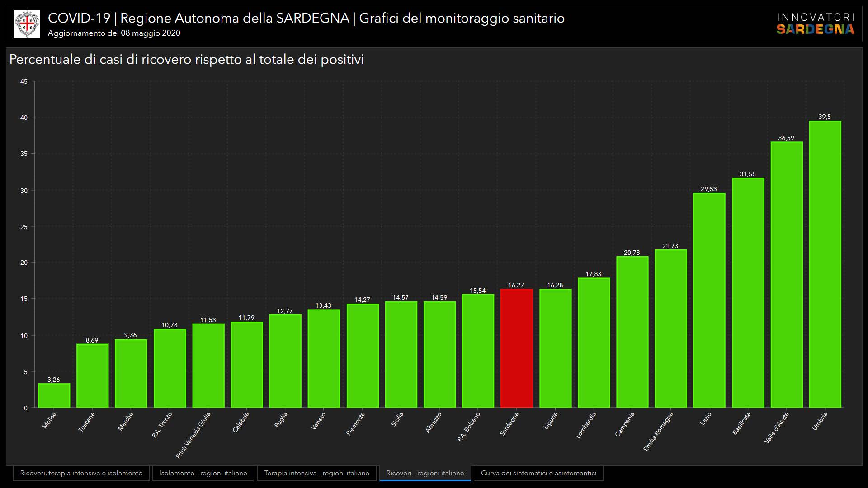The image size is (868, 488).
Task: Click the Sardegna region crest logo
Action: 27,24
